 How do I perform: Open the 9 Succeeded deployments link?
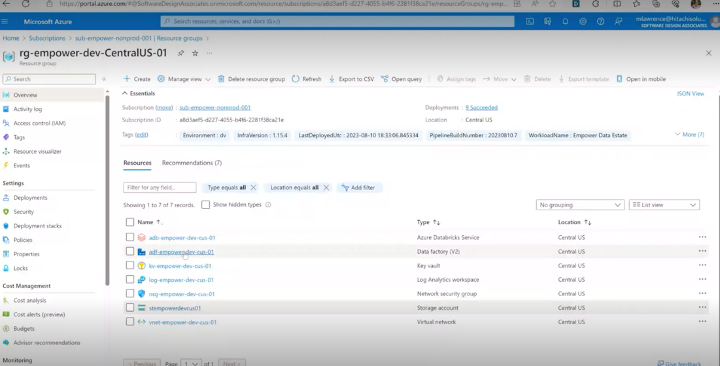coord(481,107)
